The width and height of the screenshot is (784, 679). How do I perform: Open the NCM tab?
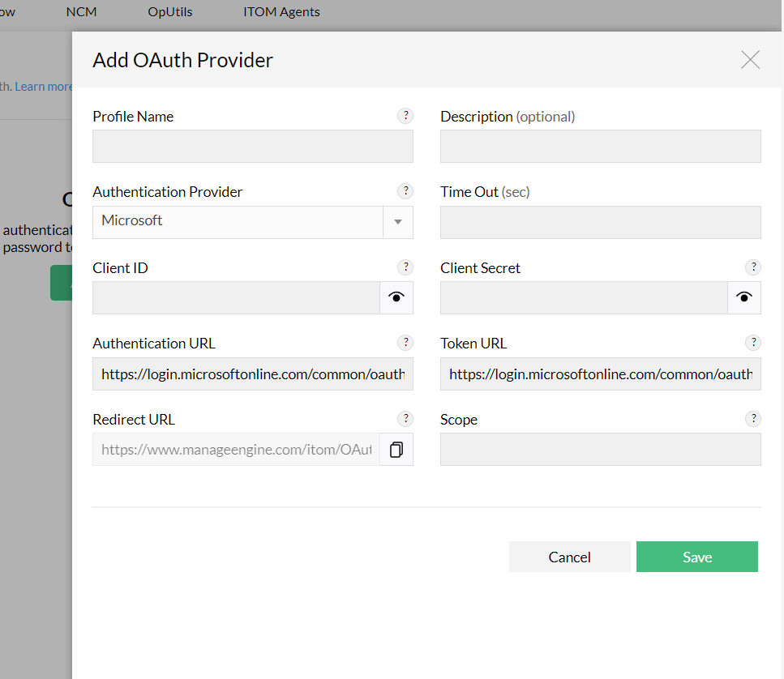click(84, 12)
